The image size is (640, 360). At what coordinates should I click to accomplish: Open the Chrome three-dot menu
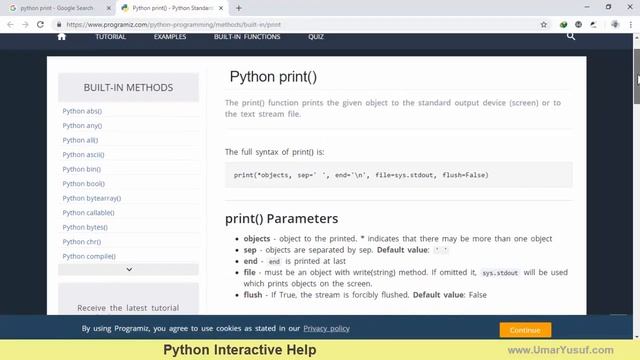(x=631, y=24)
